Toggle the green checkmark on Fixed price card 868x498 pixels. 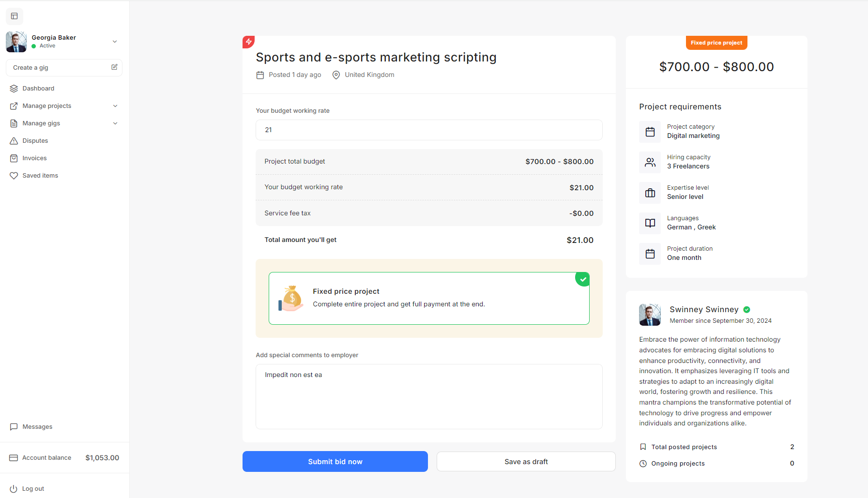(x=582, y=279)
